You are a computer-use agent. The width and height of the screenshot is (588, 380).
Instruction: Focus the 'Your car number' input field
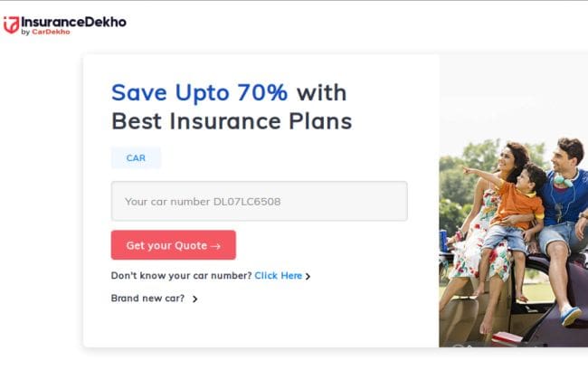259,201
